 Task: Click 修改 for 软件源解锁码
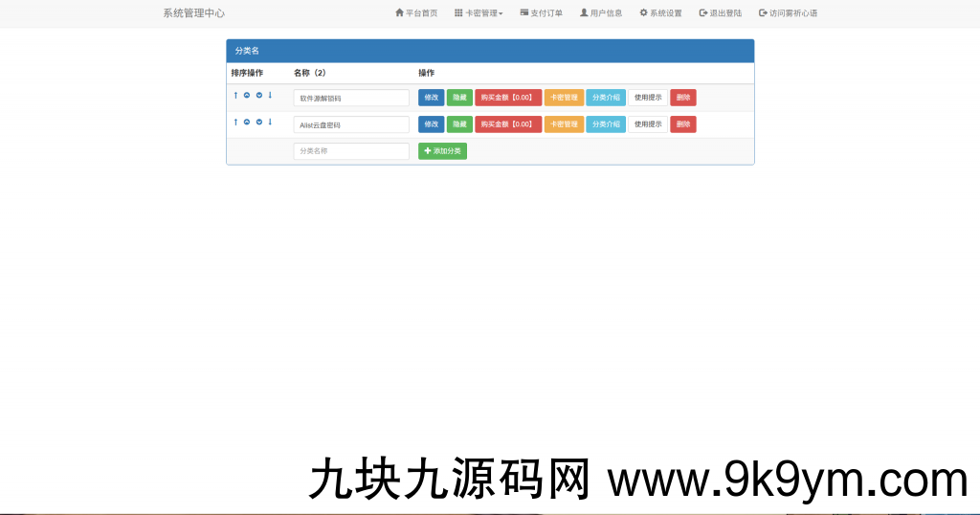tap(432, 98)
